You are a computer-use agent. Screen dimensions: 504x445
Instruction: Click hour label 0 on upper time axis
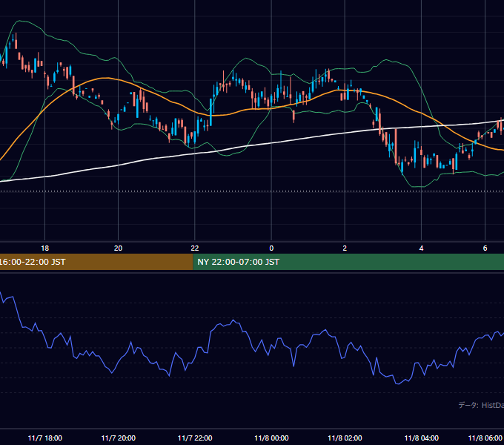point(271,248)
